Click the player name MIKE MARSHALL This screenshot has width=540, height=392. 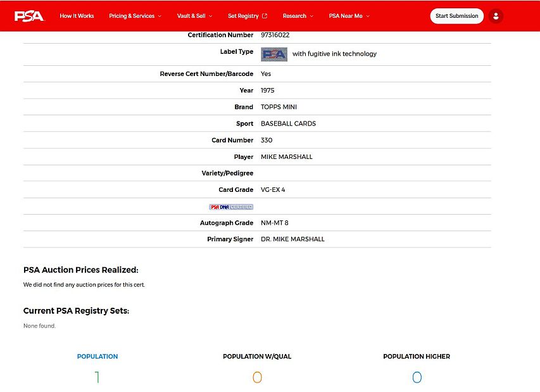[x=287, y=157]
